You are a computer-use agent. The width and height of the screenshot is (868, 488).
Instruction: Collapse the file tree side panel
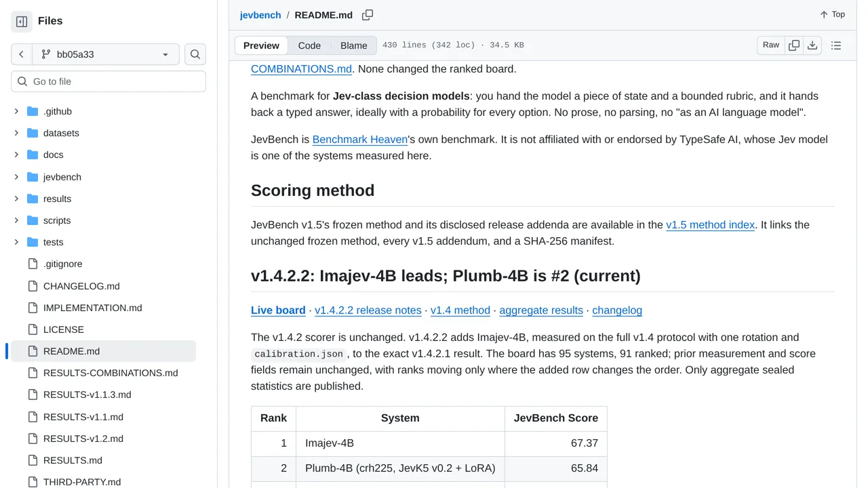pyautogui.click(x=22, y=22)
